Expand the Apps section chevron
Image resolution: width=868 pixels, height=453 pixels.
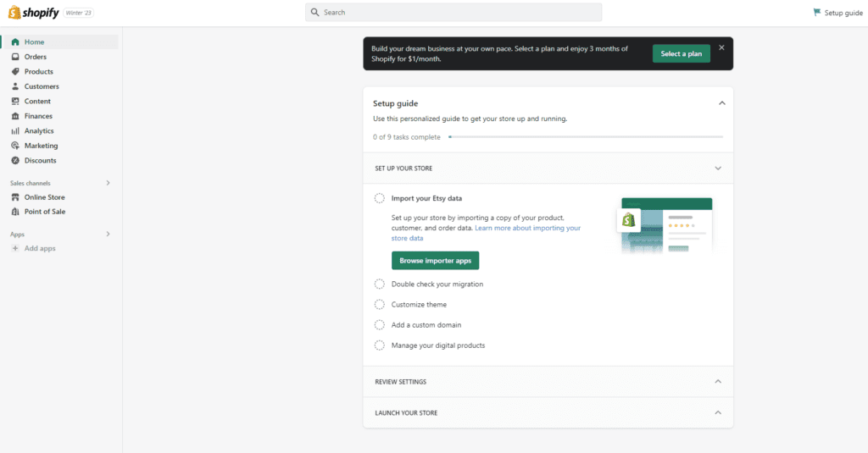click(x=108, y=234)
